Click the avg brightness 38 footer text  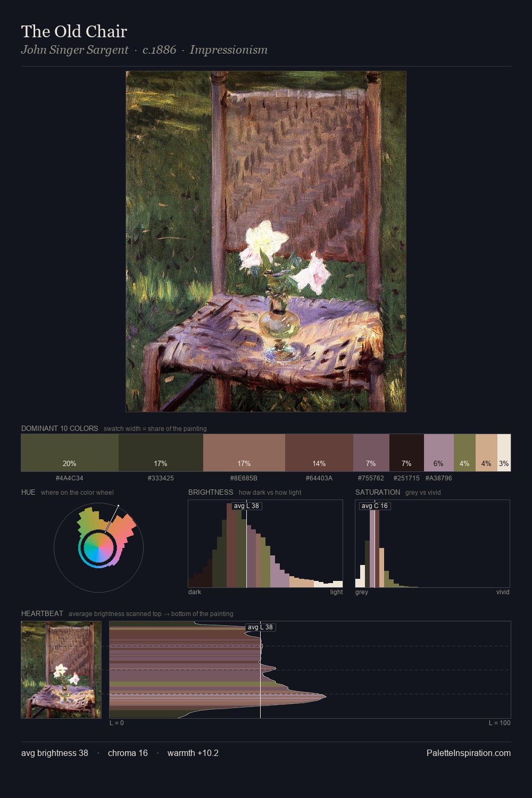coord(55,753)
